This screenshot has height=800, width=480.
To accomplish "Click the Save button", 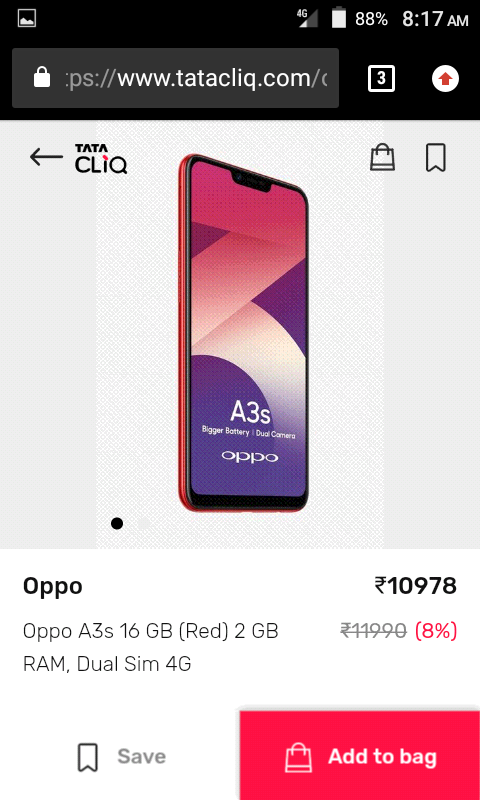I will tap(121, 757).
